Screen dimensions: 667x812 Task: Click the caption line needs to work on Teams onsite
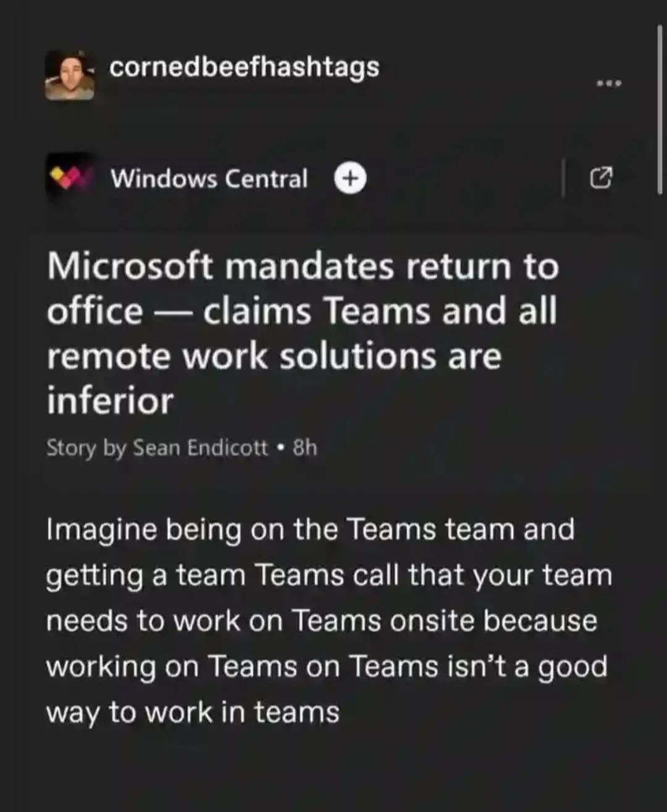coord(322,621)
